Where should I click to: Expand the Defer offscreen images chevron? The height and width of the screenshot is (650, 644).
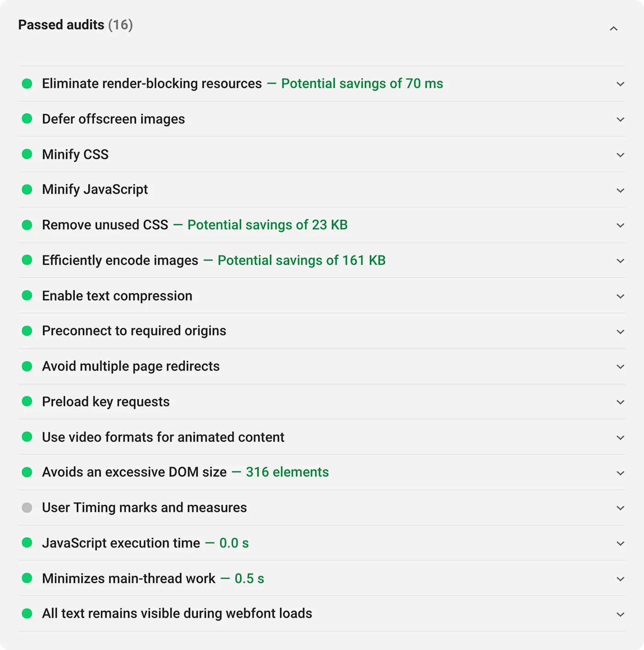tap(620, 119)
